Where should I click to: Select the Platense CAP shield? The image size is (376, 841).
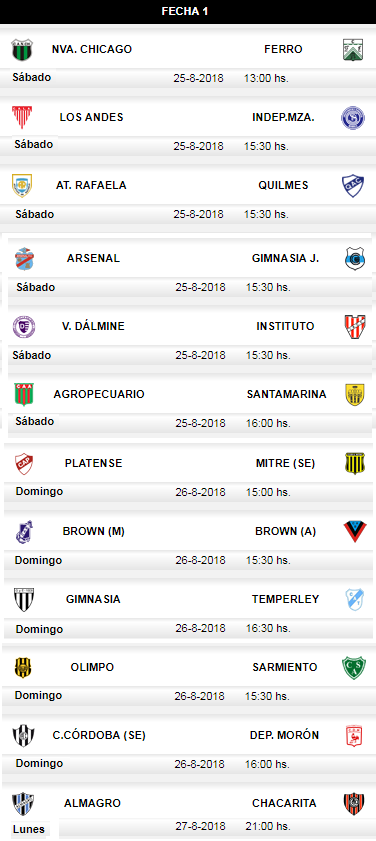point(24,463)
